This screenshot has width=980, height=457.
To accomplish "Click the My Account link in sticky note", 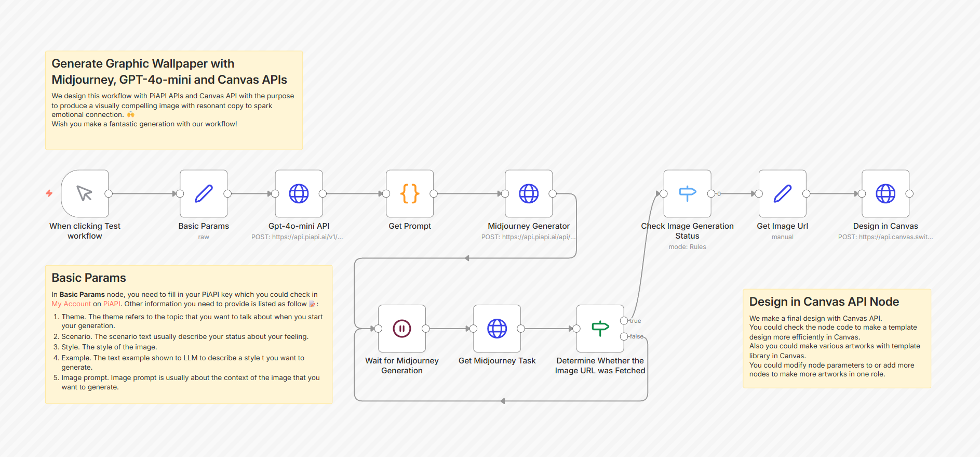I will (71, 304).
